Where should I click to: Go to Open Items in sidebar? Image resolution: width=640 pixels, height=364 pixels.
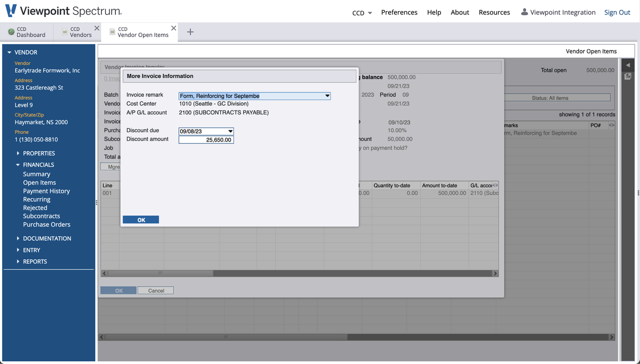(39, 183)
